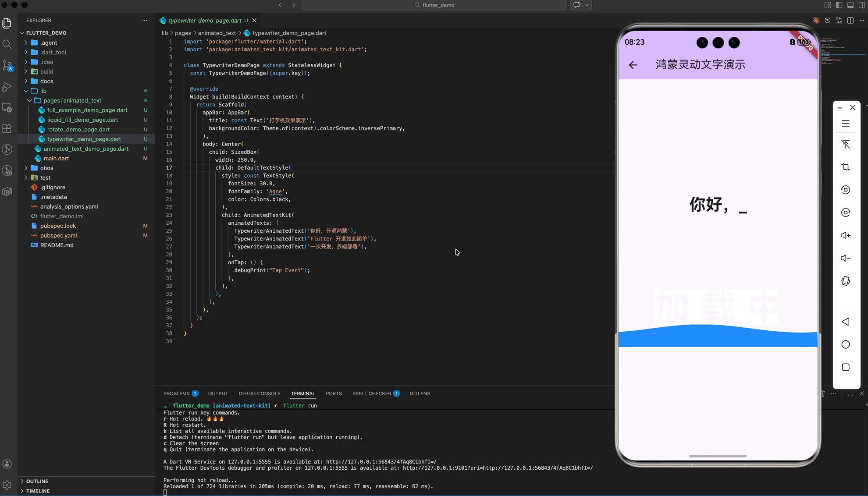Open the Extensions view
This screenshot has width=868, height=496.
pos(7,128)
